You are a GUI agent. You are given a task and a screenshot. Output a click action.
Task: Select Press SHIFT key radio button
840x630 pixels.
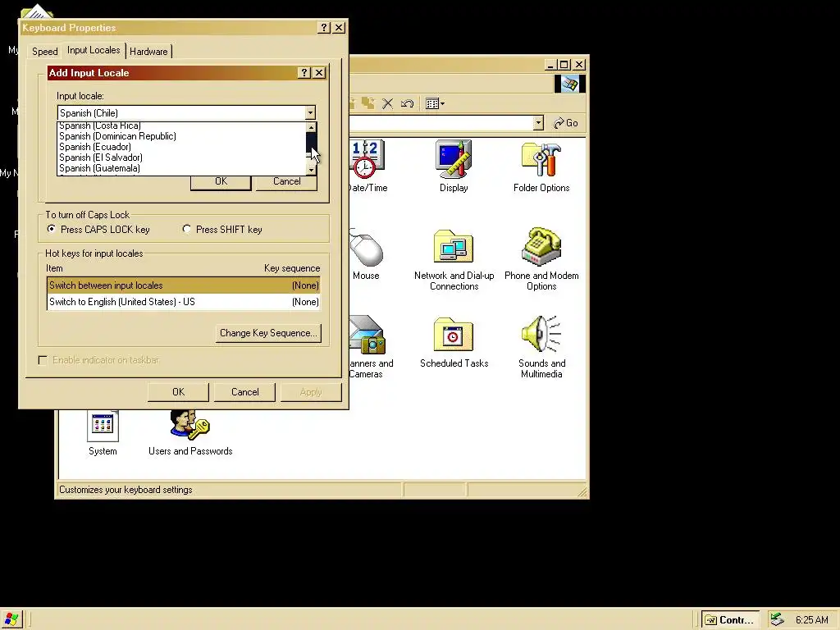pyautogui.click(x=186, y=229)
